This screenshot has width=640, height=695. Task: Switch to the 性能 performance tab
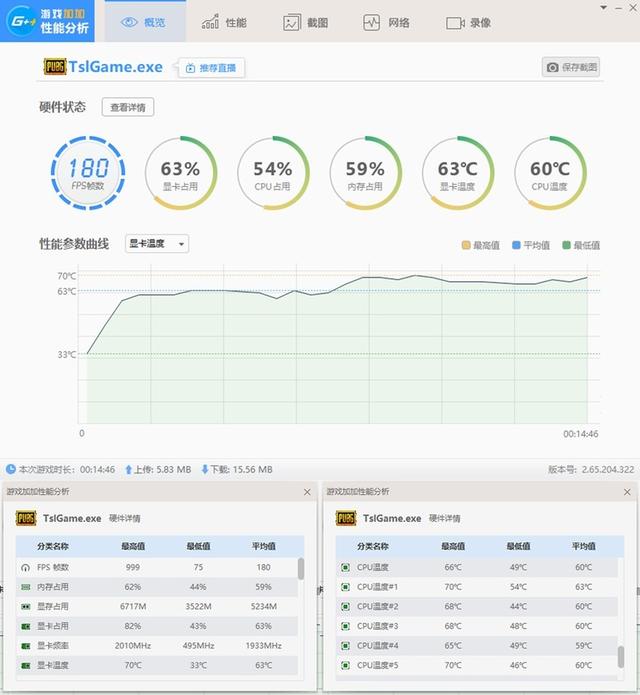(x=224, y=22)
